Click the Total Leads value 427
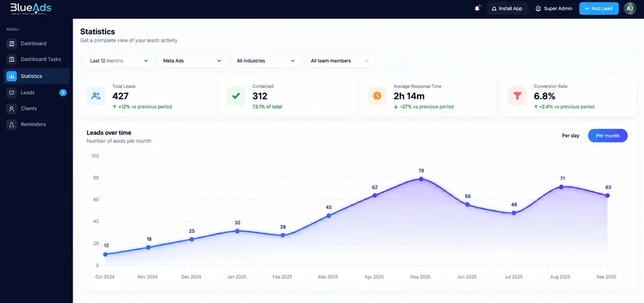This screenshot has width=644, height=303. (121, 96)
